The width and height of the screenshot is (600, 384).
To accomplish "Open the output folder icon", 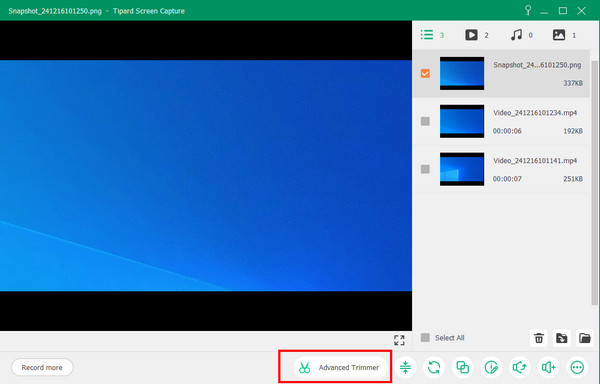I will click(x=584, y=338).
